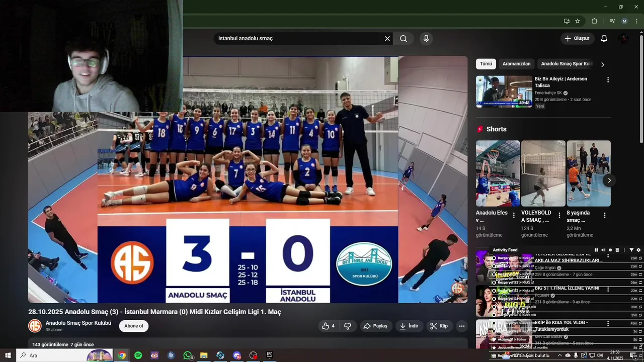
Task: Open Anadolu Smaç Spor Kulübü channel name
Action: tap(78, 323)
